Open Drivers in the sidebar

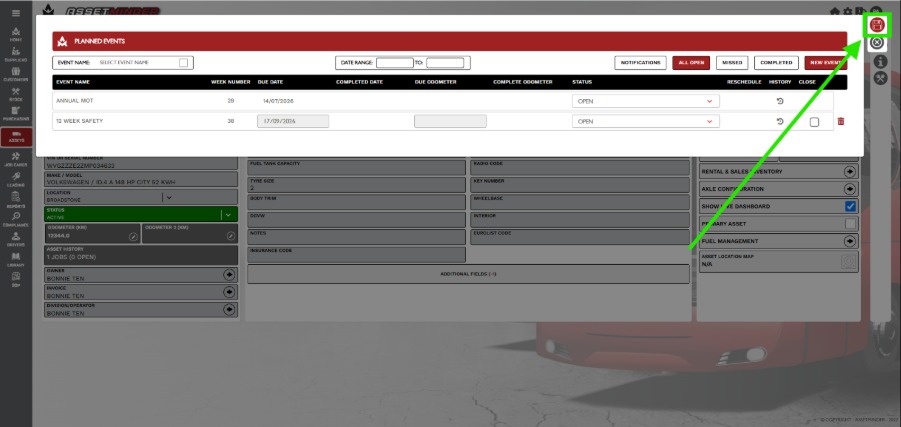coord(16,239)
